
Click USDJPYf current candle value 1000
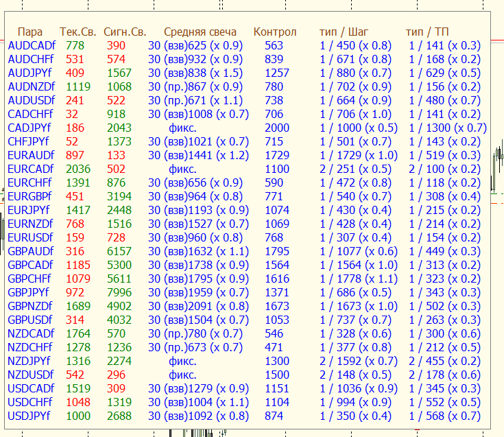tap(78, 416)
